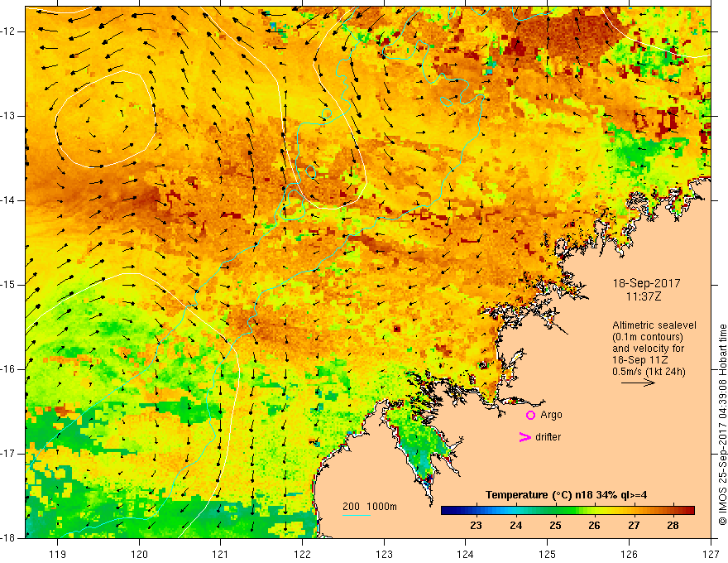This screenshot has height=563, width=728.
Task: Click the magenta Argo circle legend symbol
Action: point(530,416)
